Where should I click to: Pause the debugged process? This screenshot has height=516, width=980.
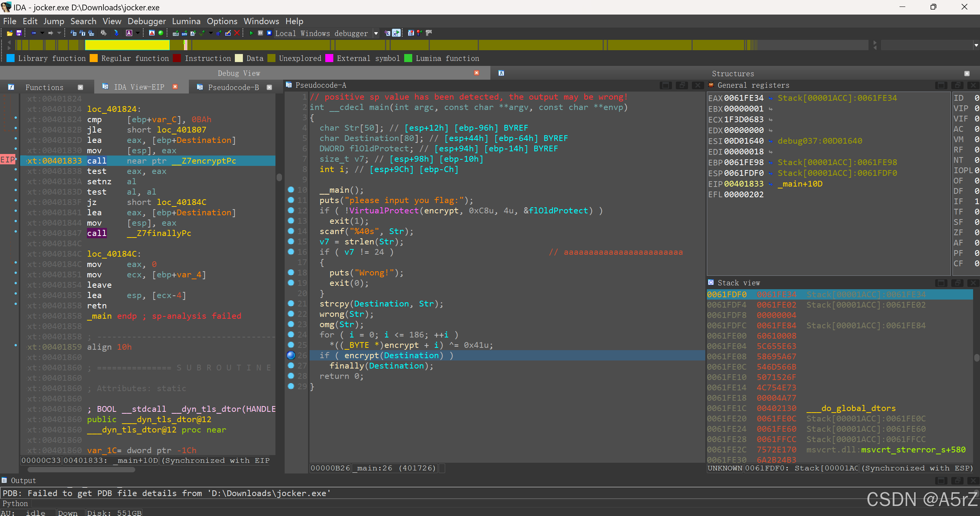261,33
